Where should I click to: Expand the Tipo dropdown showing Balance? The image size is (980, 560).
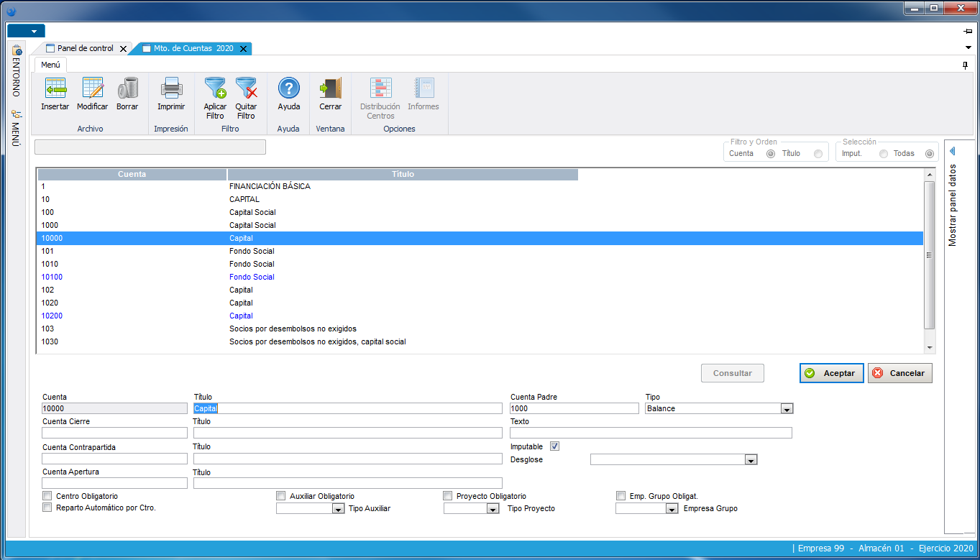[787, 409]
